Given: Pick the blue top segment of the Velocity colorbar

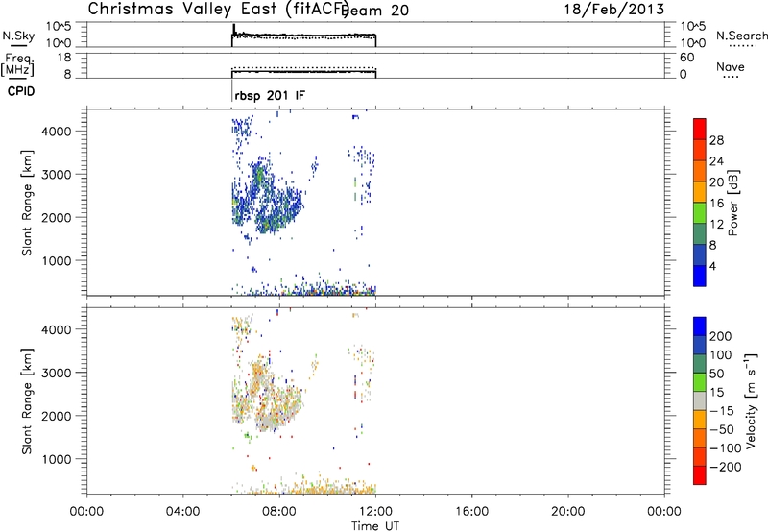Looking at the screenshot, I should coord(700,326).
